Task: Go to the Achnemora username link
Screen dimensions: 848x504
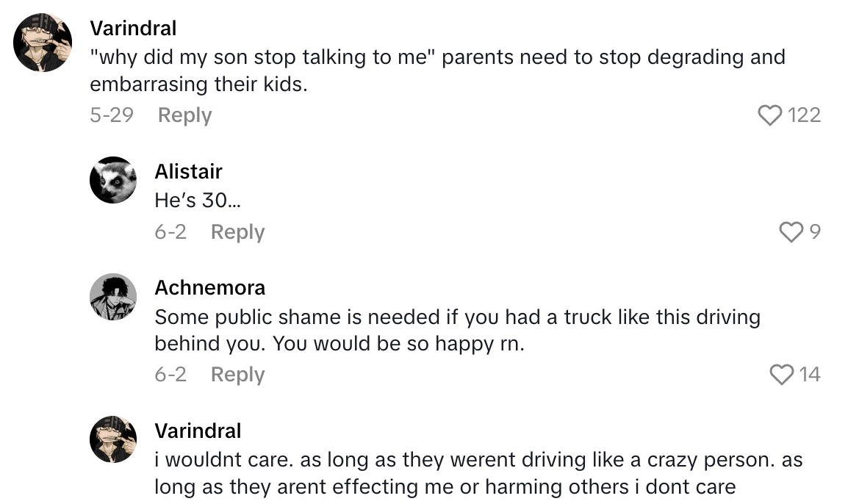Action: (209, 287)
